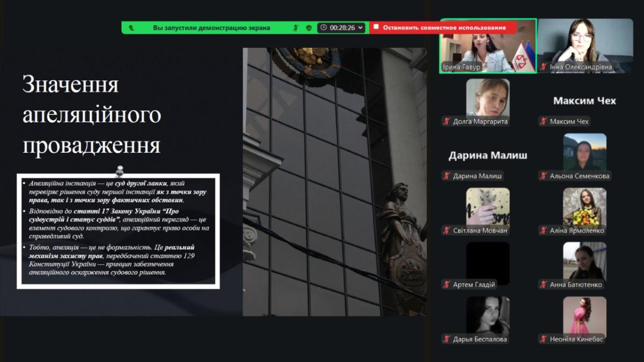This screenshot has height=362, width=644.
Task: Click muted mic icon beside Неоніла Кинебас
Action: click(x=544, y=339)
